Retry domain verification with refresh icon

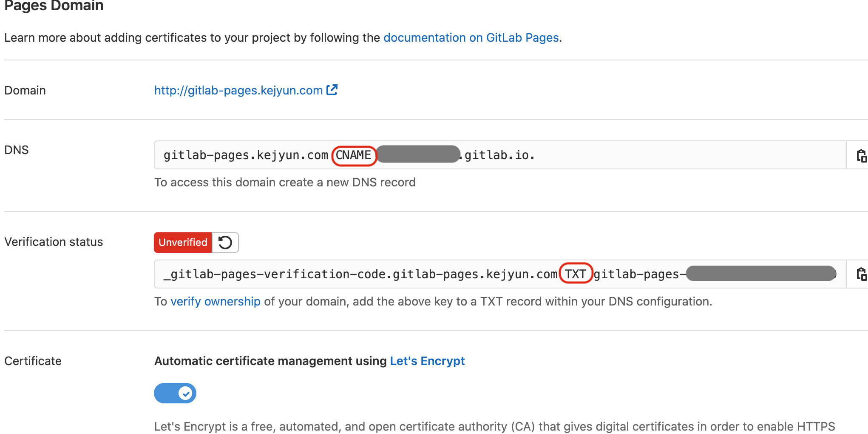(x=225, y=243)
